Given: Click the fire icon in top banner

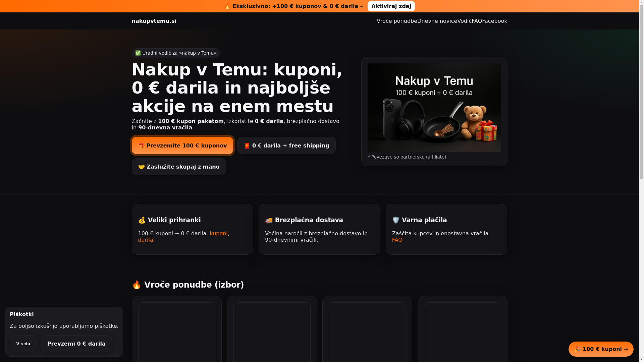Looking at the screenshot, I should coord(227,6).
